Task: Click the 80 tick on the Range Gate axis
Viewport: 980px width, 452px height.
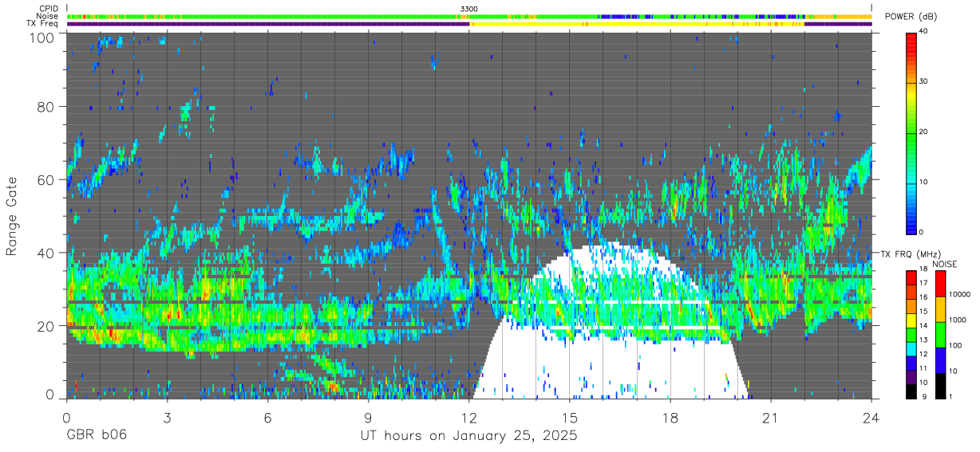Action: [45, 106]
